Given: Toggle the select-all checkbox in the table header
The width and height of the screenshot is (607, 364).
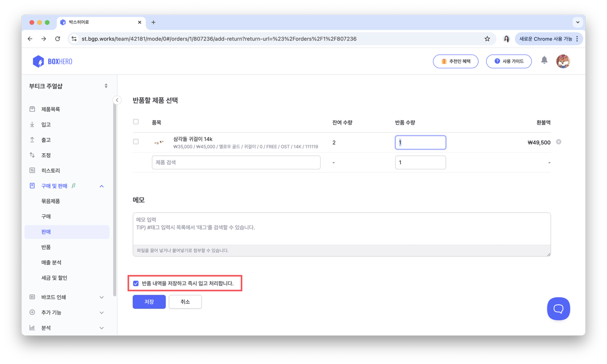Looking at the screenshot, I should click(x=136, y=122).
